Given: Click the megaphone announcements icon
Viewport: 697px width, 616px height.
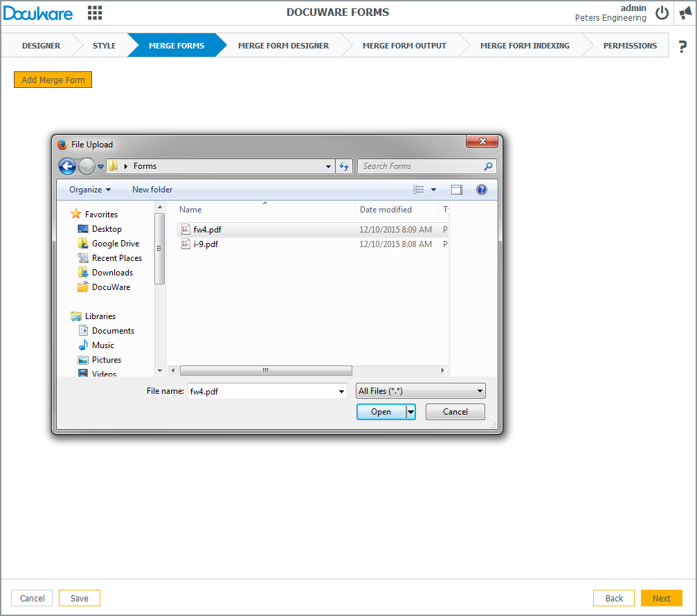Looking at the screenshot, I should point(685,12).
